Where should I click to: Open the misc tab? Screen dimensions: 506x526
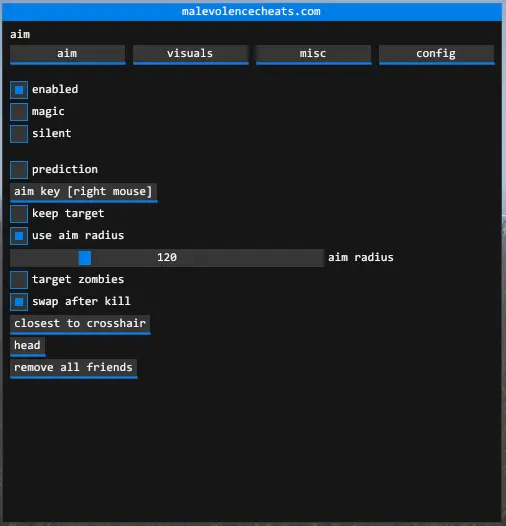click(313, 54)
